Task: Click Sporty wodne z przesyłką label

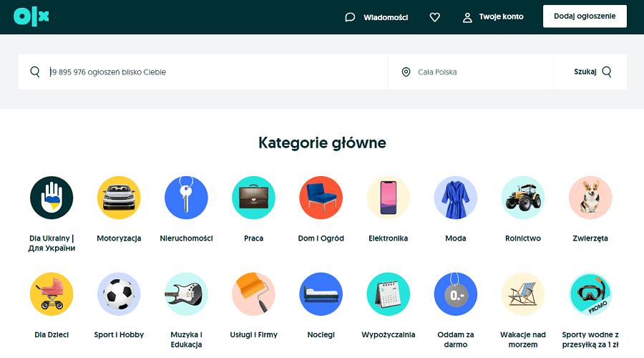Action: [x=590, y=339]
